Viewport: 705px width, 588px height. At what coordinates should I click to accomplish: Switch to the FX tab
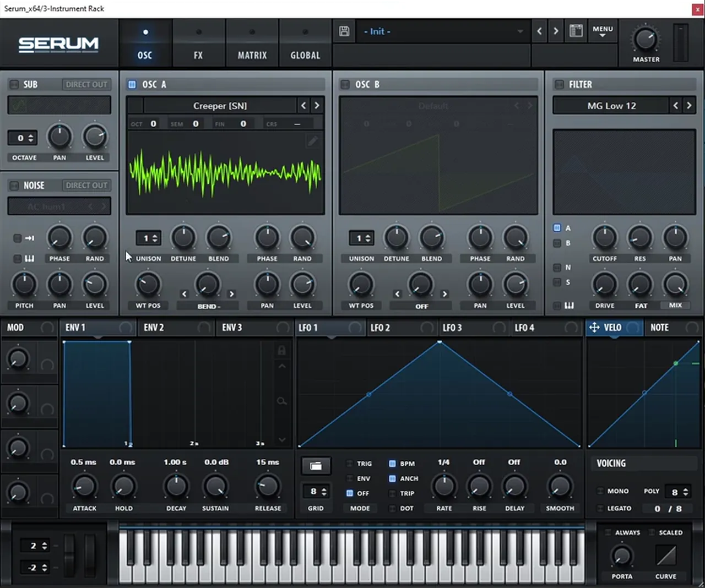(198, 44)
